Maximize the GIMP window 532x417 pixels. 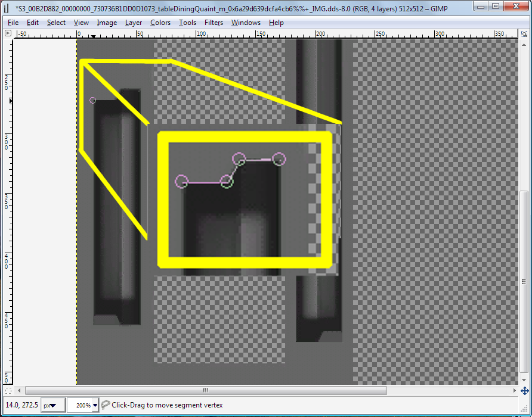click(x=496, y=6)
